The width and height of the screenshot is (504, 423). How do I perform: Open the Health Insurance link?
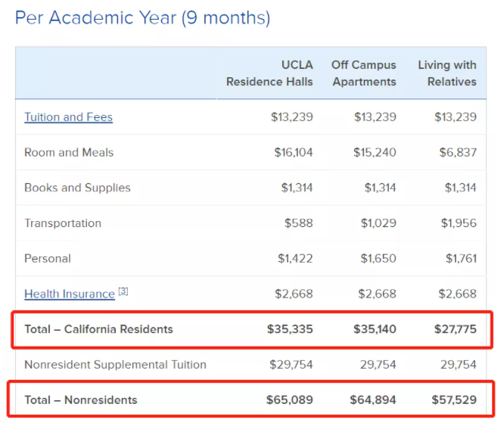pyautogui.click(x=70, y=294)
